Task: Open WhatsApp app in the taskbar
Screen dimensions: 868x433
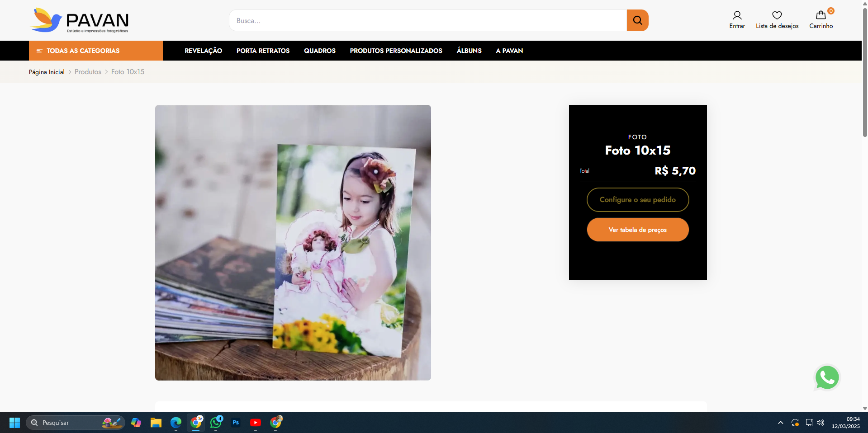Action: point(216,423)
